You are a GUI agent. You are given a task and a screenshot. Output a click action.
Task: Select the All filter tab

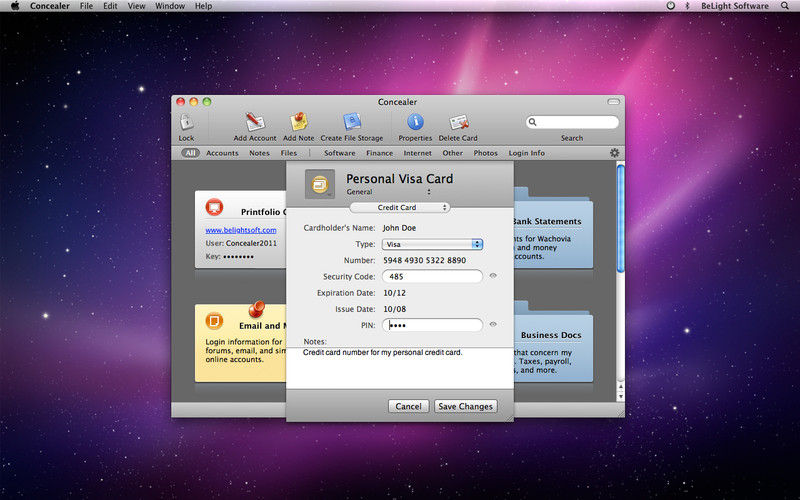pyautogui.click(x=190, y=153)
